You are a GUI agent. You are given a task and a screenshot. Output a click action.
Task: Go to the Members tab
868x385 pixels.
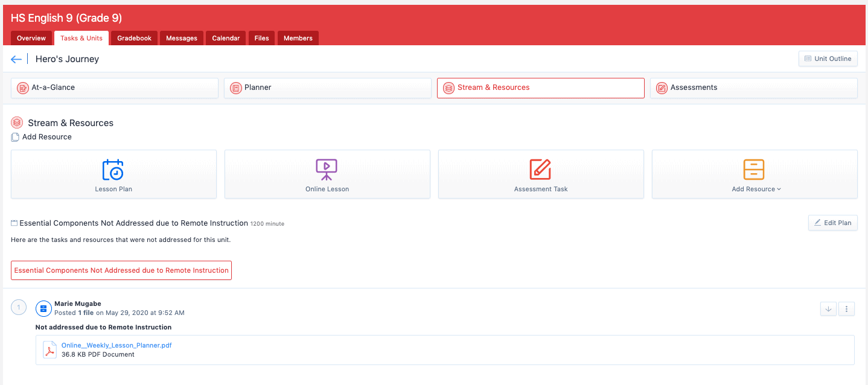pyautogui.click(x=298, y=38)
